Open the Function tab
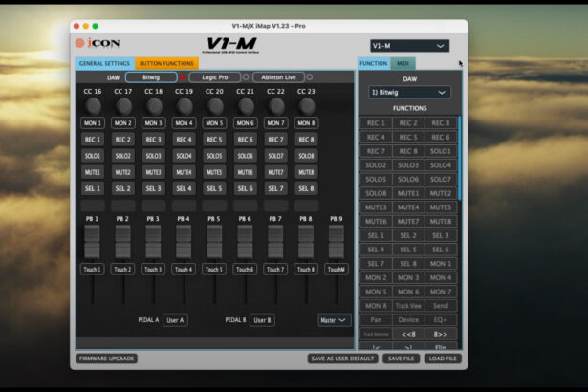 coord(374,63)
